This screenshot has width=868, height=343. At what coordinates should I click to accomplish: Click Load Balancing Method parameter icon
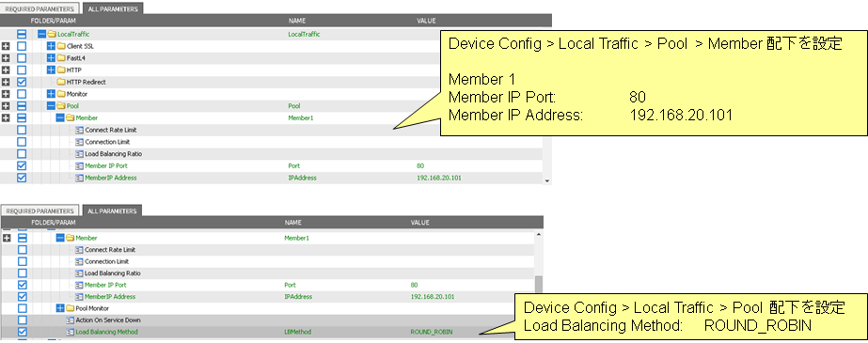70,332
